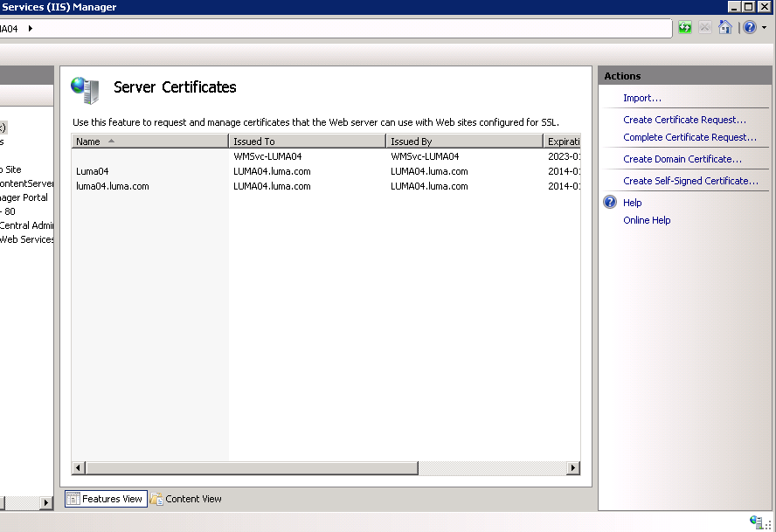The image size is (776, 532).
Task: Click Create Certificate Request link
Action: [x=684, y=120]
